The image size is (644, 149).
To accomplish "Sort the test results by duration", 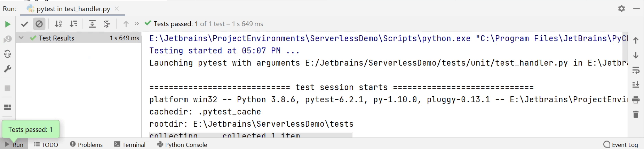I will click(x=73, y=24).
